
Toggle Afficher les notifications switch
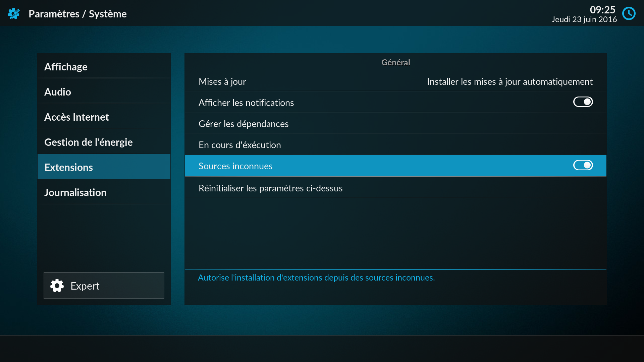583,102
